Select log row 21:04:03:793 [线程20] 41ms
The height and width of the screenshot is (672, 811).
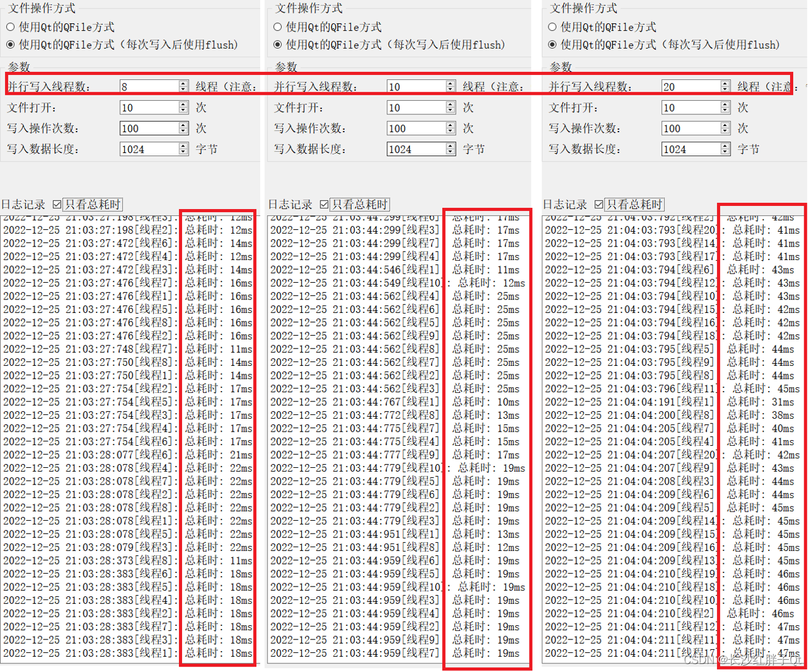pyautogui.click(x=673, y=230)
